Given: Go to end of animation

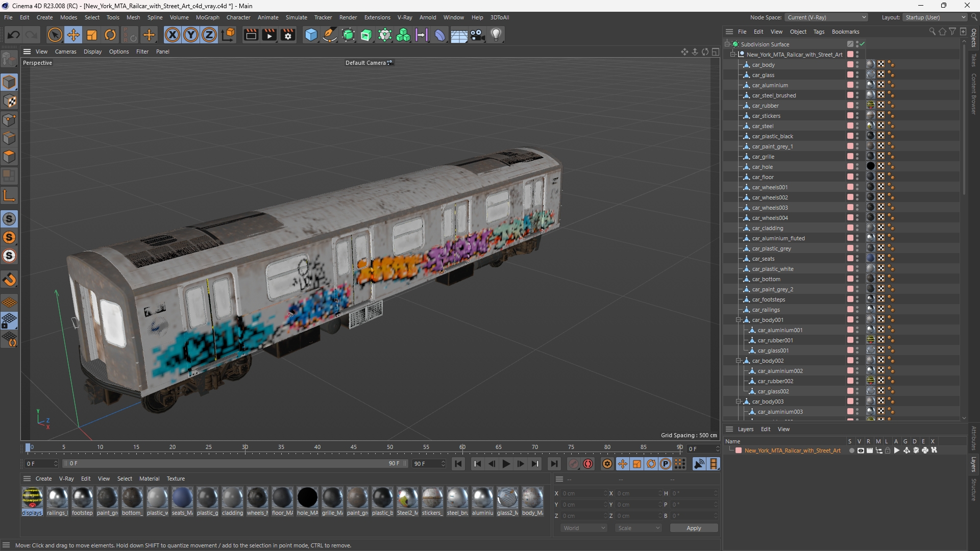Looking at the screenshot, I should 554,464.
